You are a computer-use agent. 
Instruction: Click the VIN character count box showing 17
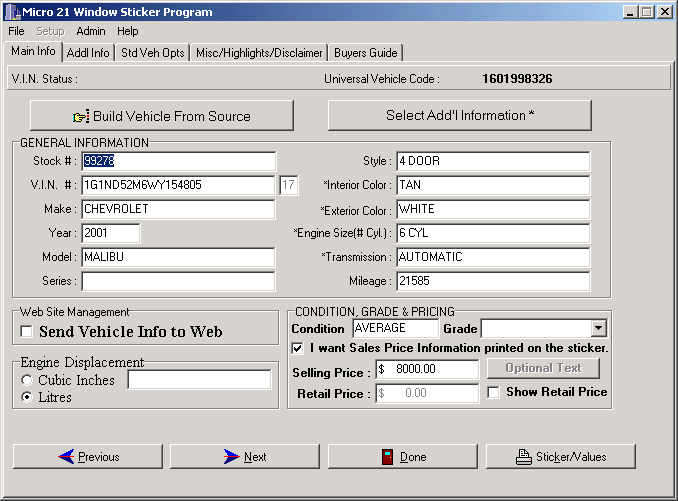point(288,185)
